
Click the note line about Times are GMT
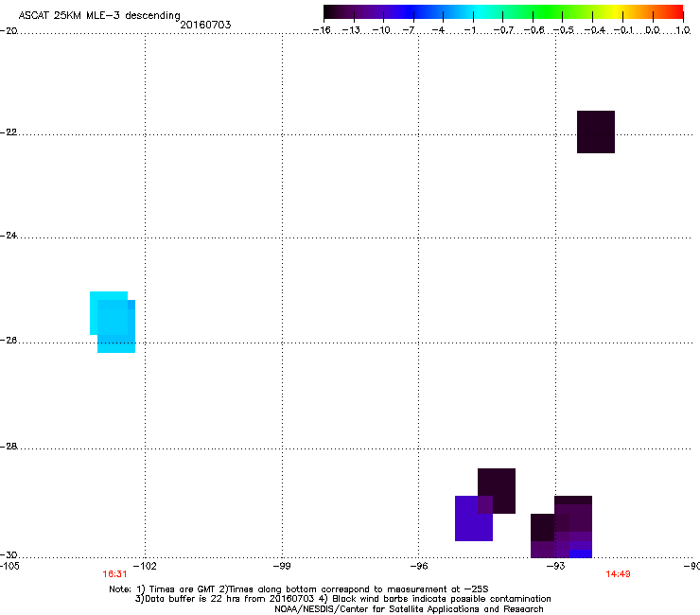click(299, 589)
